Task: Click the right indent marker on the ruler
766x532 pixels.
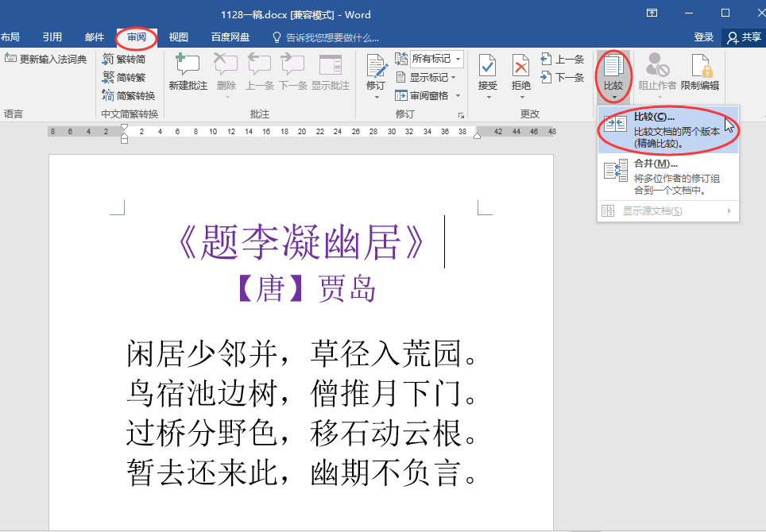Action: 477,136
